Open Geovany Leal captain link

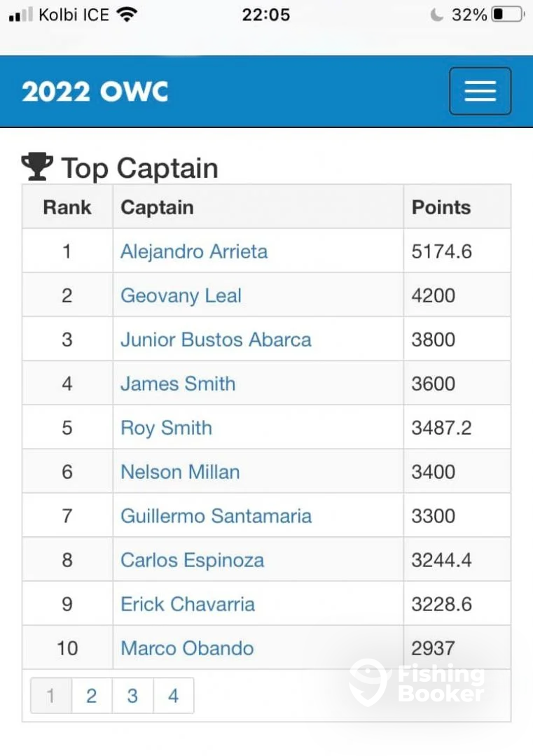(x=181, y=295)
